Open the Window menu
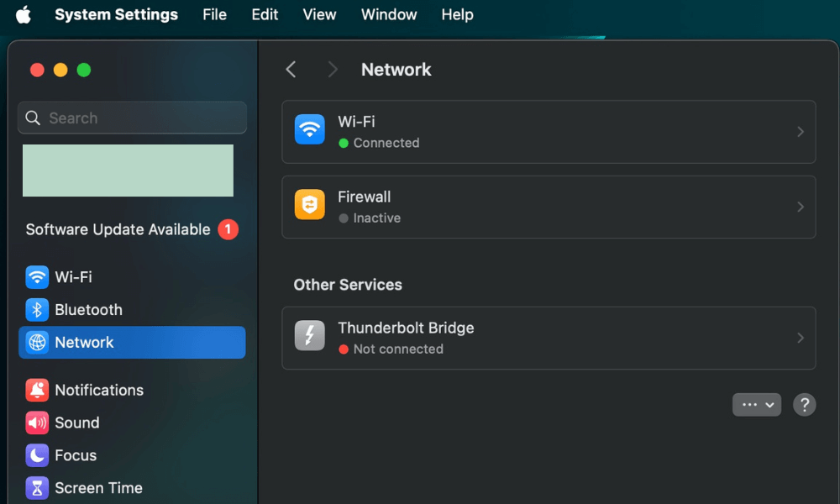This screenshot has width=840, height=504. [389, 15]
